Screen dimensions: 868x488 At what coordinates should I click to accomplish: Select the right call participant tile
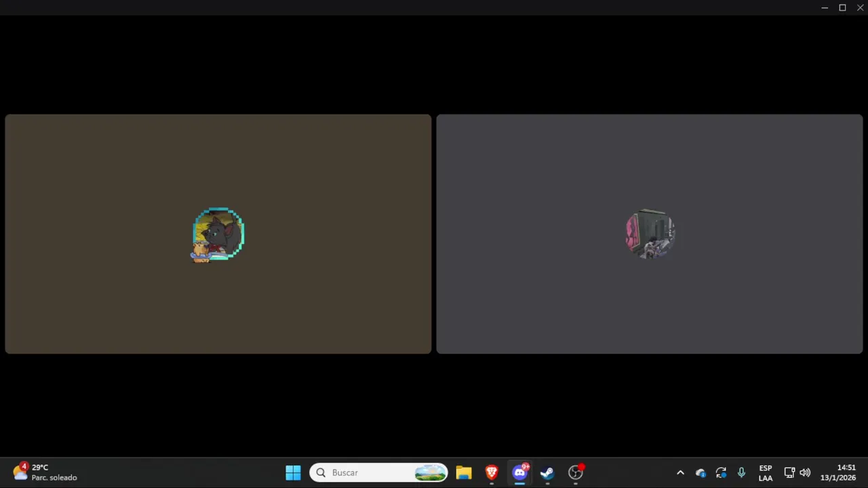(650, 234)
